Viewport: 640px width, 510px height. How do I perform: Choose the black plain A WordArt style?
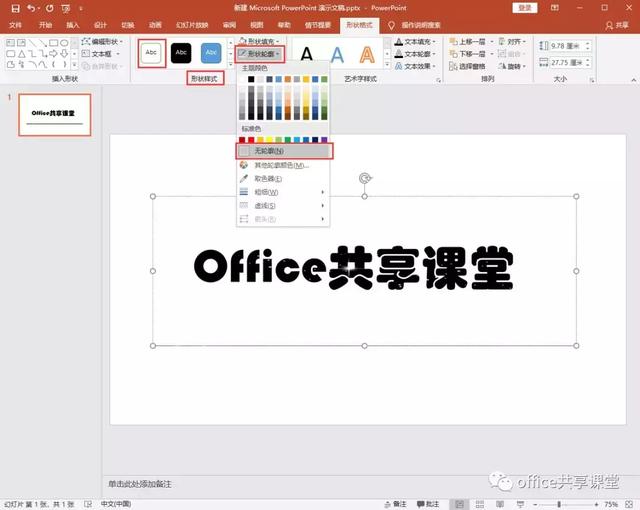[307, 54]
